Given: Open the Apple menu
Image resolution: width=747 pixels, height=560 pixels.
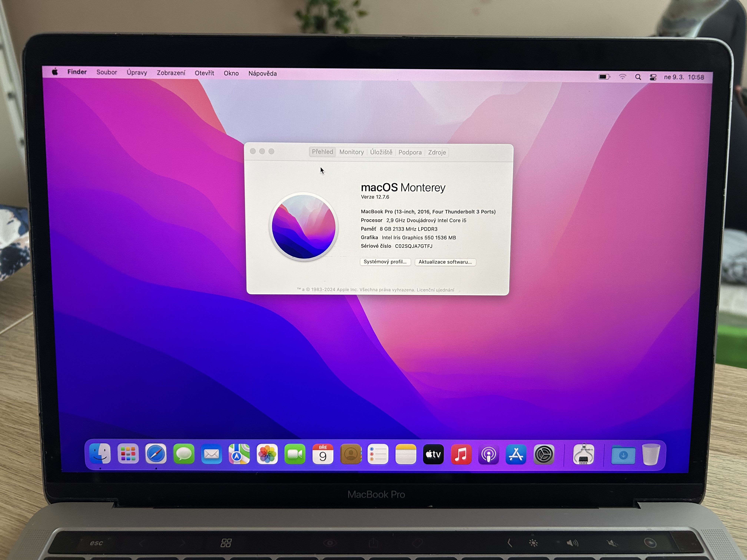Looking at the screenshot, I should [55, 71].
